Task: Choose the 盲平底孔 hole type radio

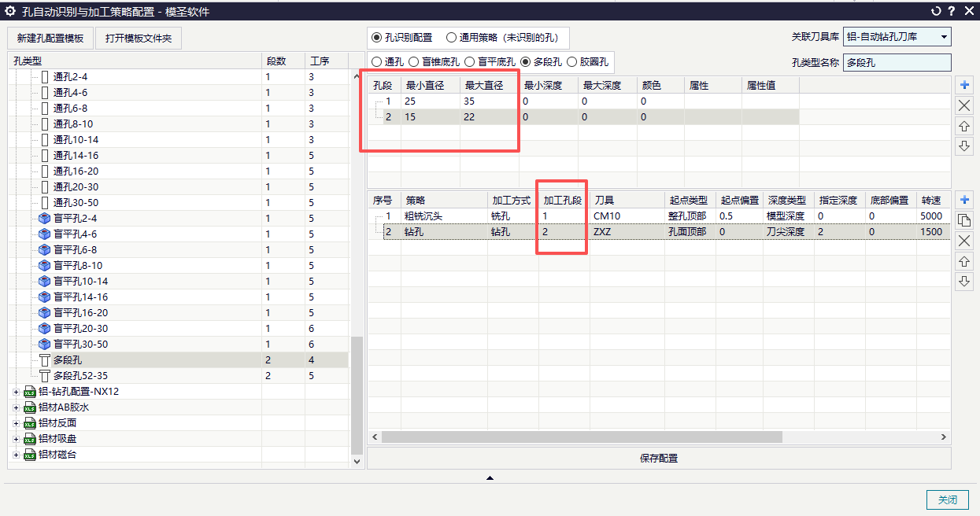Action: pos(469,61)
